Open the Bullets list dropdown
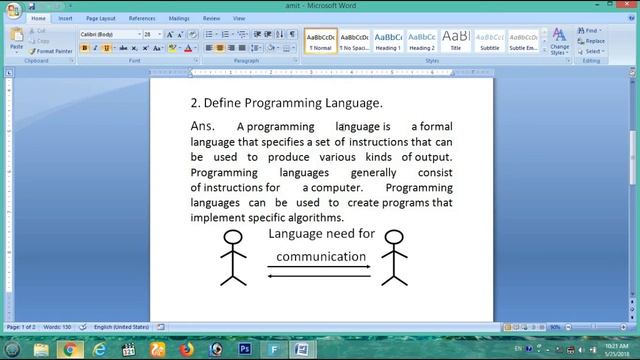The height and width of the screenshot is (360, 640). 216,34
